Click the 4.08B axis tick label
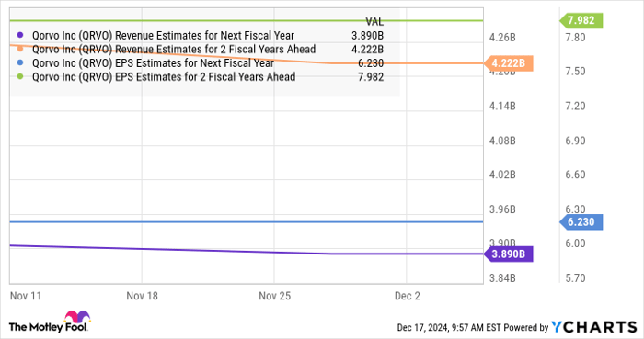 502,141
